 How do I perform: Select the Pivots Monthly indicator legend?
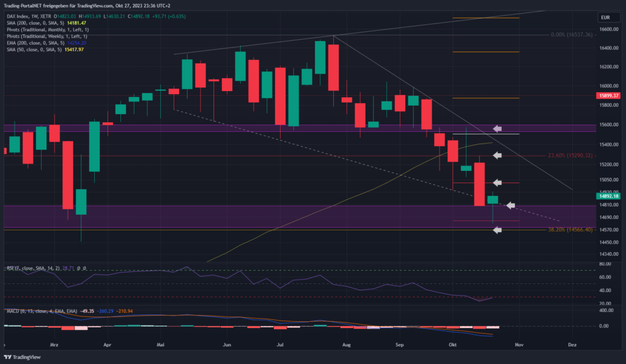point(48,30)
